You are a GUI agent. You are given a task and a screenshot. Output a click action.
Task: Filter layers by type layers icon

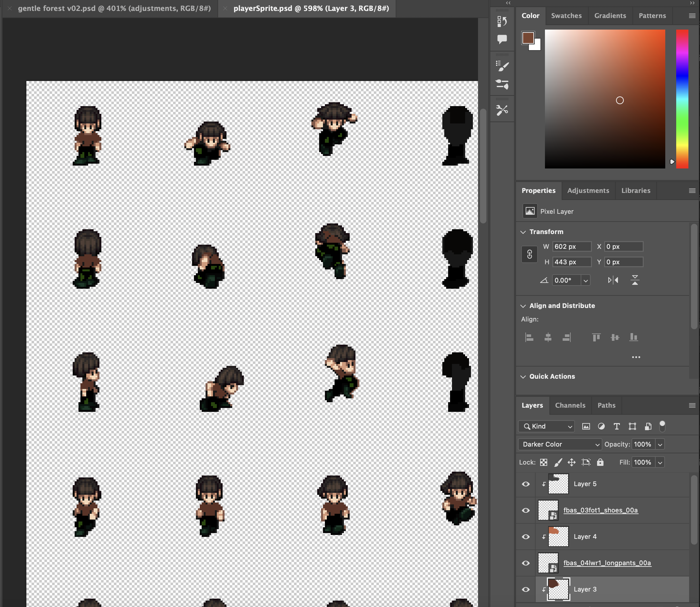tap(617, 426)
